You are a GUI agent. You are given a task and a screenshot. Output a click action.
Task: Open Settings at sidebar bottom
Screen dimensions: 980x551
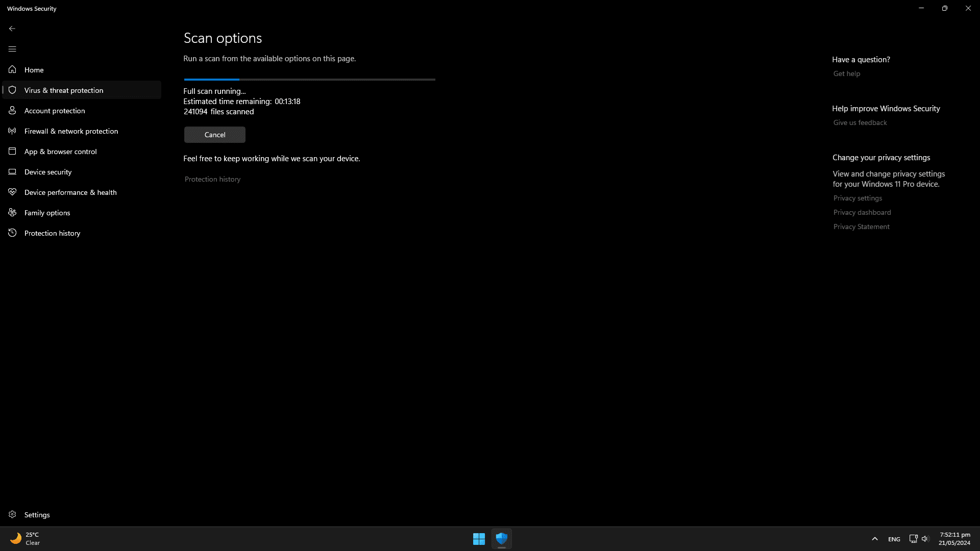click(x=82, y=514)
